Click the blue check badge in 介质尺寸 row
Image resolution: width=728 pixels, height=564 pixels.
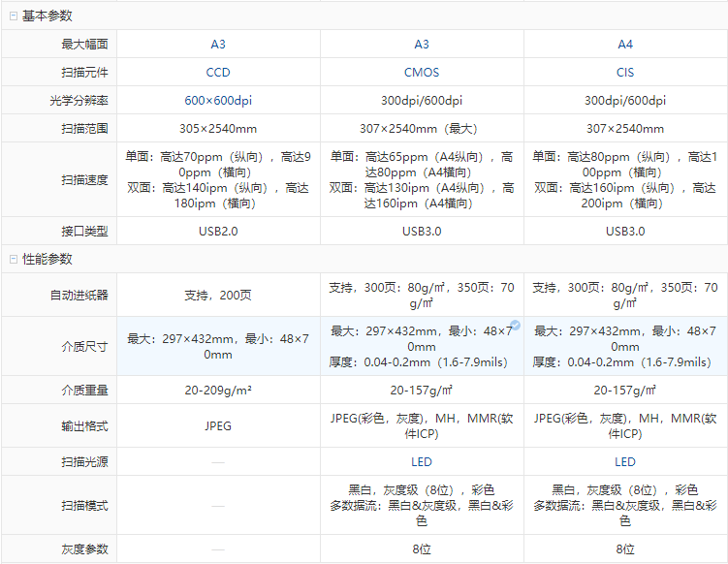[515, 325]
